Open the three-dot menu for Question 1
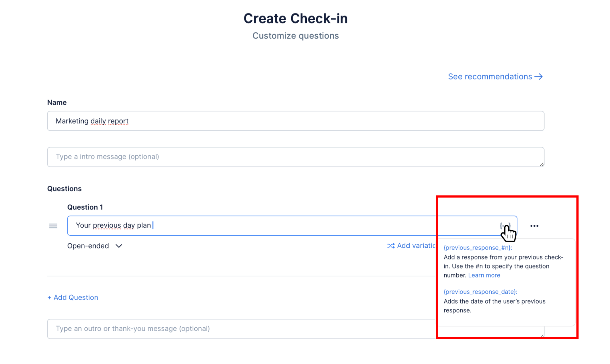610x364 pixels. 534,226
